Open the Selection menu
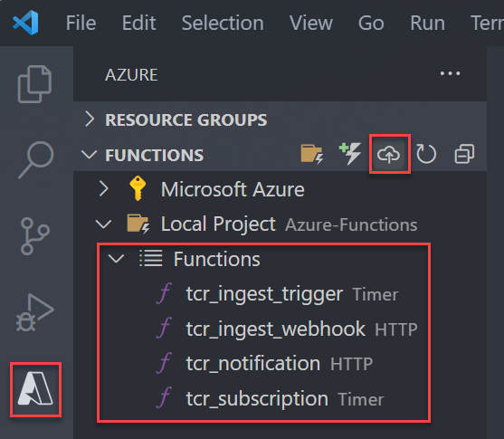 point(223,24)
